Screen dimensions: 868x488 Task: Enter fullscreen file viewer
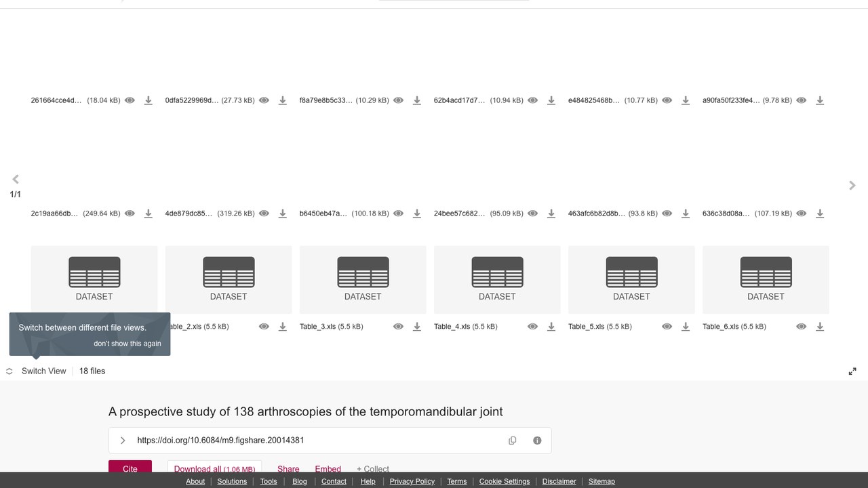[852, 371]
